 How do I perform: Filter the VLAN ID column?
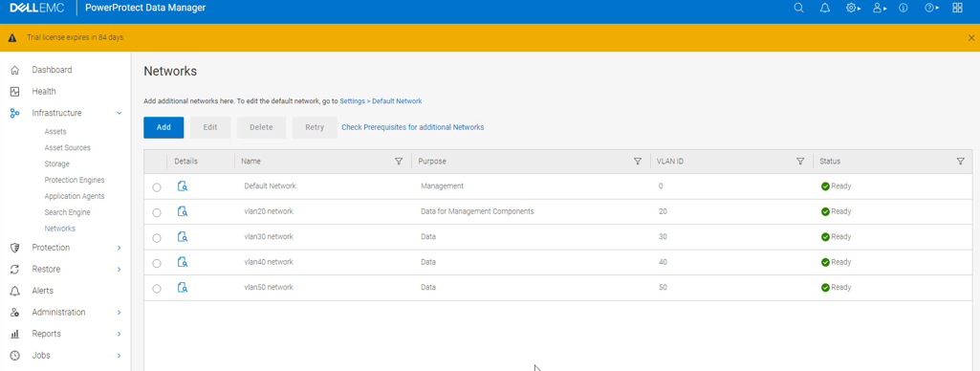click(x=800, y=162)
